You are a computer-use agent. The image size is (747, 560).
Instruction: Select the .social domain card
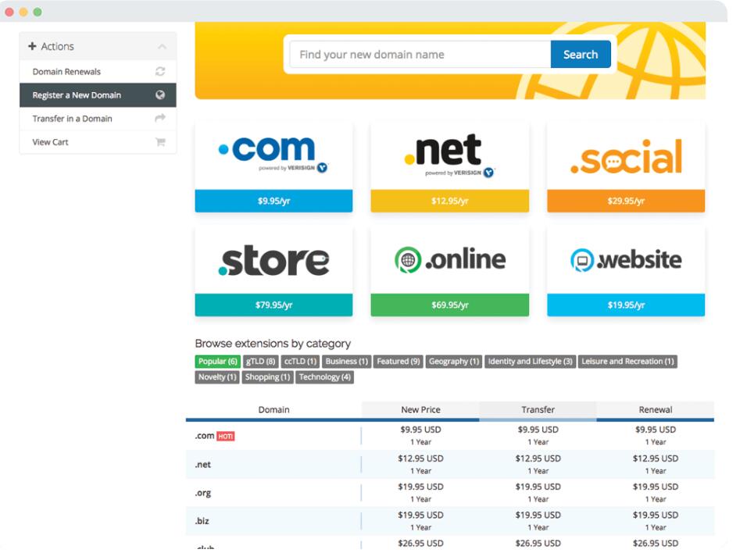point(626,166)
